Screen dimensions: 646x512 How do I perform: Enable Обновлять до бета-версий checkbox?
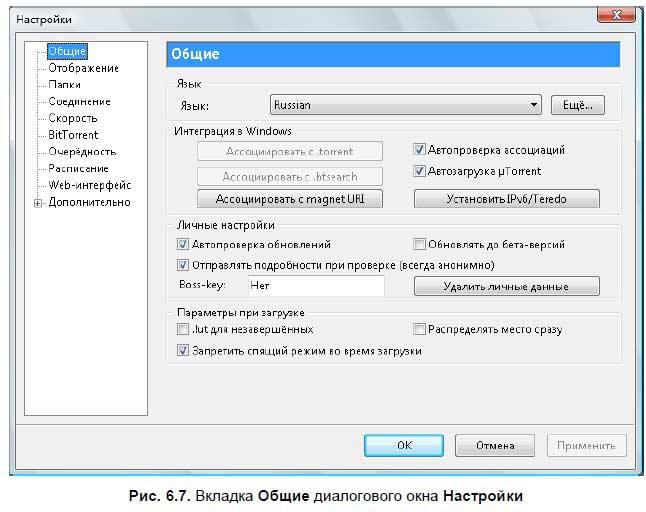419,244
